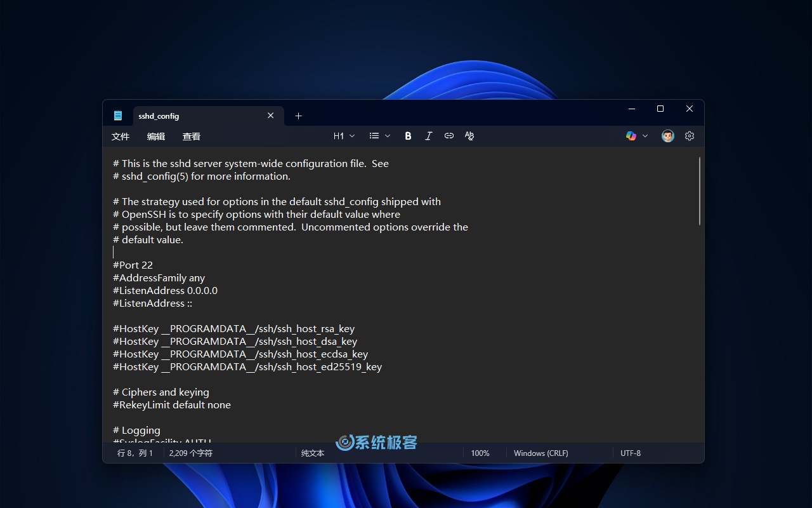
Task: Expand the list style dropdown chevron
Action: 388,135
